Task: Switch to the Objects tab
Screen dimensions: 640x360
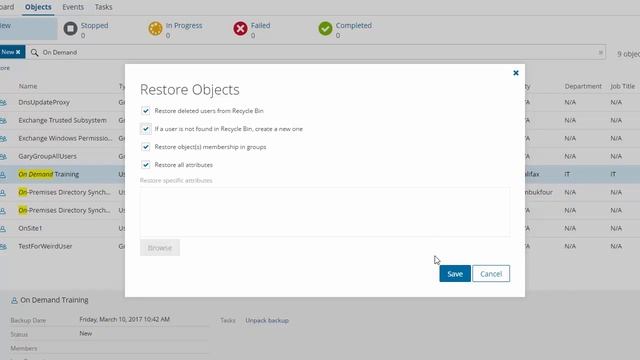Action: point(38,7)
